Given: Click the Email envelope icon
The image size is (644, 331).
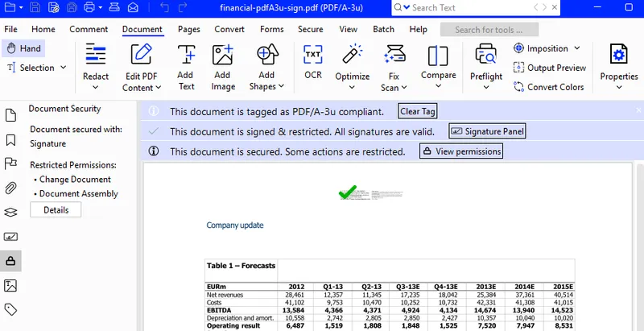Looking at the screenshot, I should (133, 7).
